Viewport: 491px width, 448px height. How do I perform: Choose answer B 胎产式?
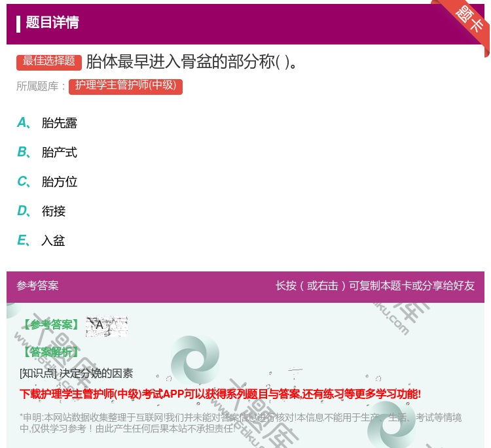(59, 152)
